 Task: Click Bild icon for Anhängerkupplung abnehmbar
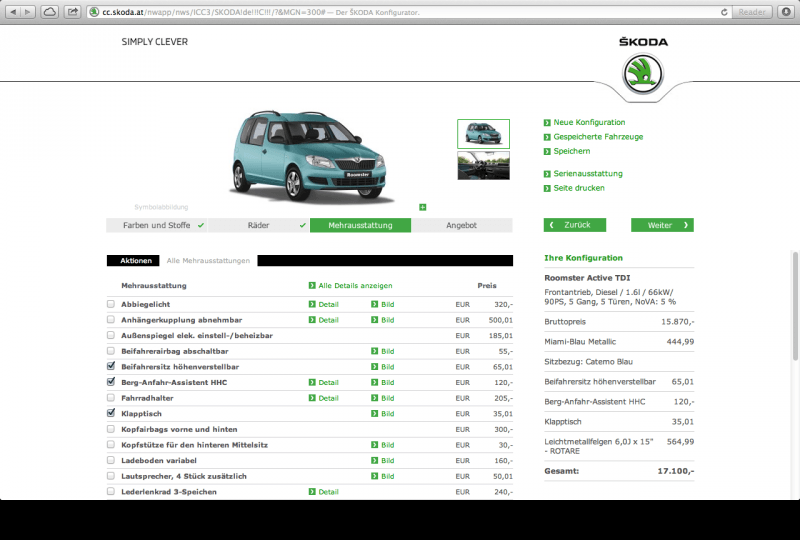point(374,320)
